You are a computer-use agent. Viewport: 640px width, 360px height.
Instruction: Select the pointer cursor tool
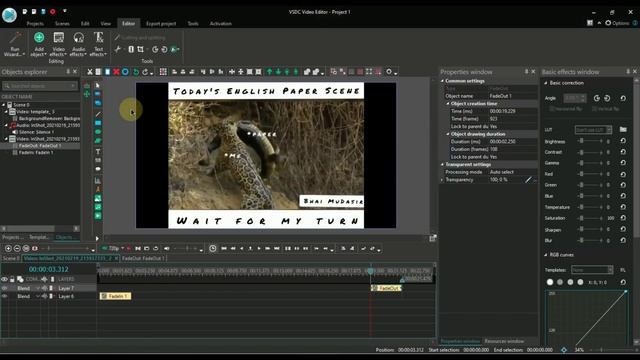[98, 85]
